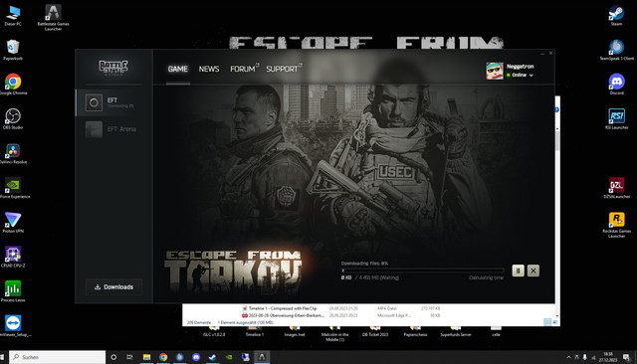Click the Suchen taskbar search box
This screenshot has height=364, width=637.
tap(58, 357)
